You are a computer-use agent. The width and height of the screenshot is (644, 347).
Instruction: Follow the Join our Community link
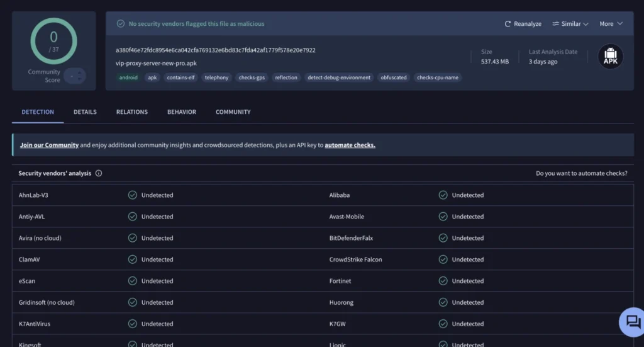click(49, 145)
